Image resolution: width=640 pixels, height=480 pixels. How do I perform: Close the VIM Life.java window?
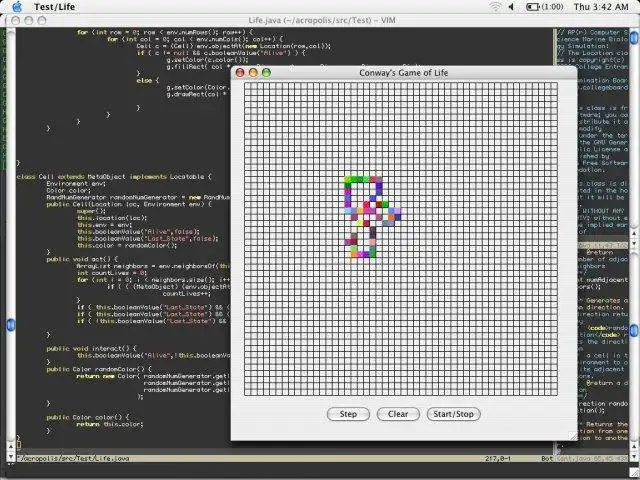pos(16,20)
